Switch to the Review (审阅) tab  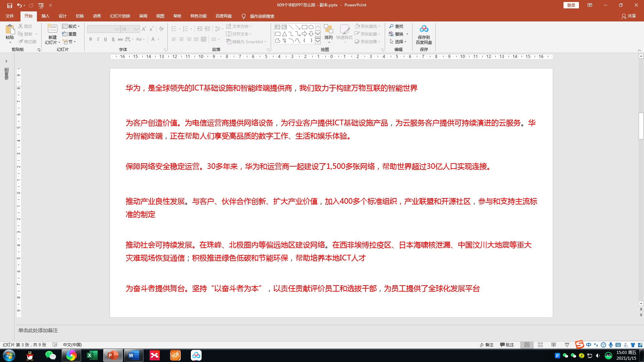coord(143,16)
